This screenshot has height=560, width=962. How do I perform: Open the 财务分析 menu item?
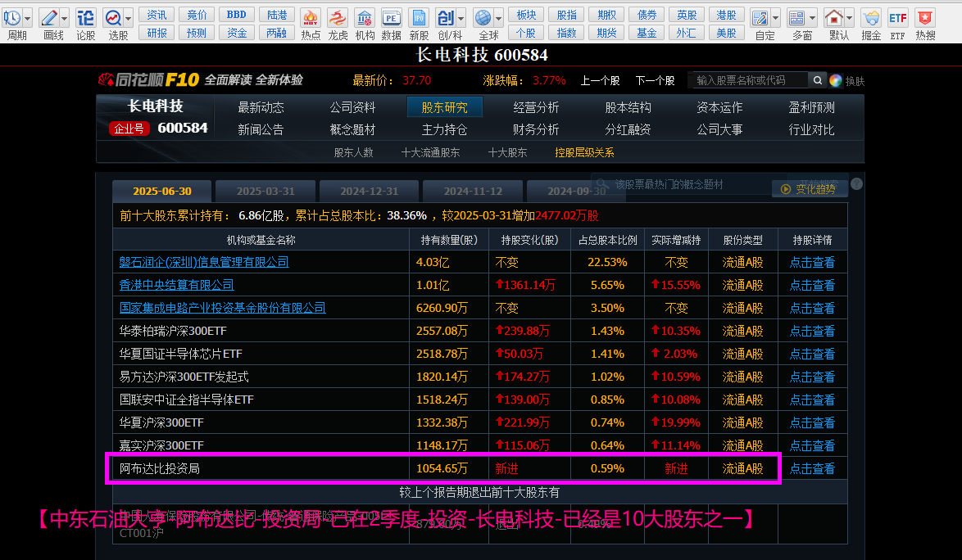(536, 129)
